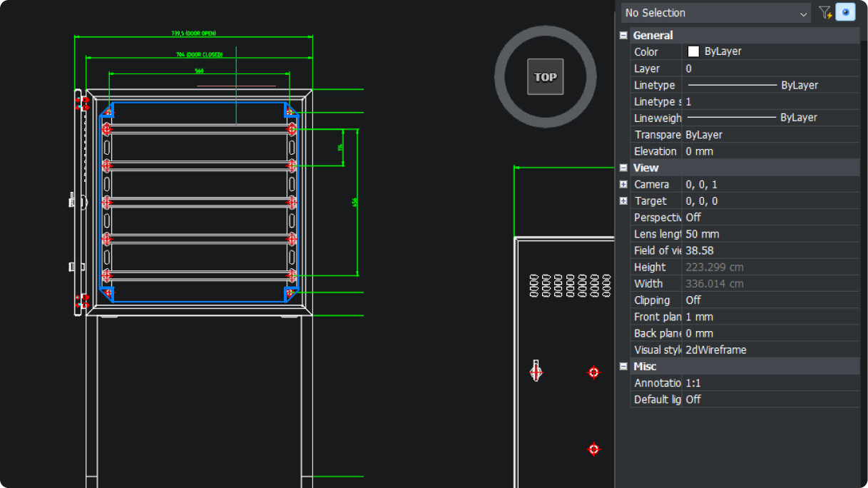
Task: Toggle the pick-add eye icon
Action: point(846,12)
